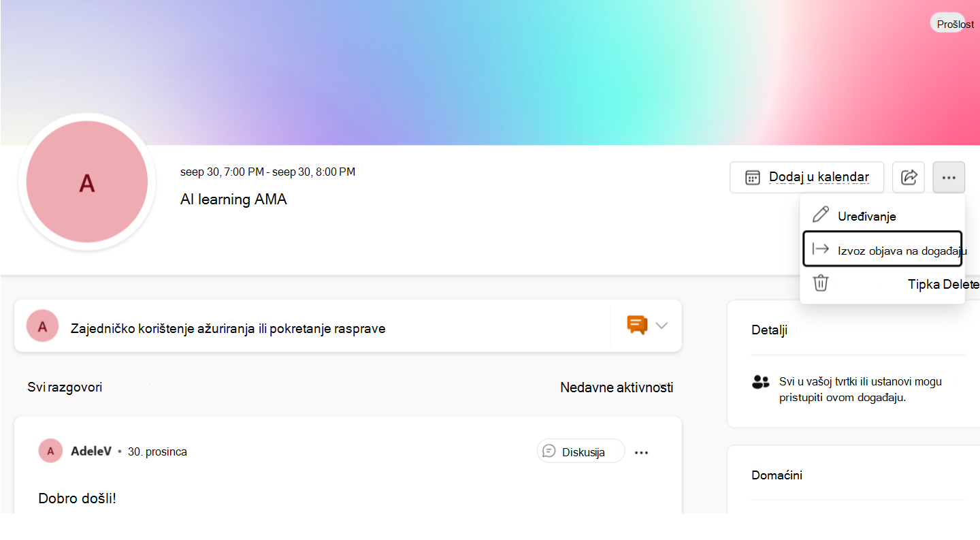Screen dimensions: 980x540
Task: Open the AdeleV post's three-dot menu
Action: tap(641, 452)
